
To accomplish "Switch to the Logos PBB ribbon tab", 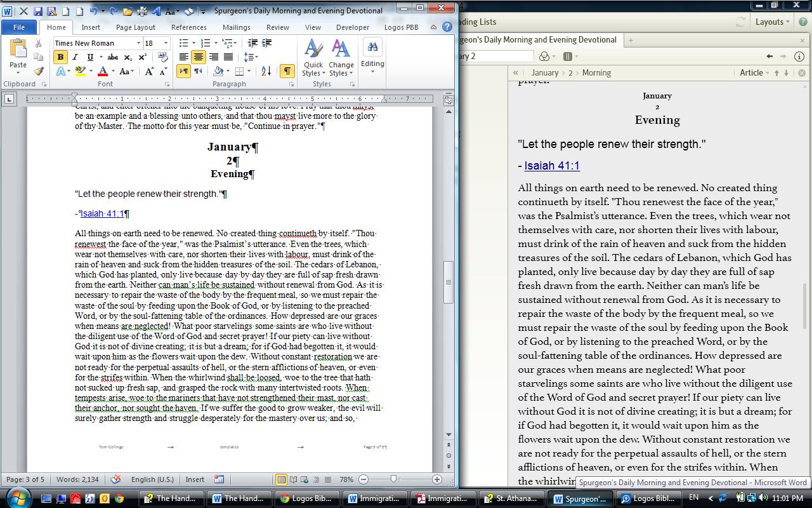I will pyautogui.click(x=402, y=27).
